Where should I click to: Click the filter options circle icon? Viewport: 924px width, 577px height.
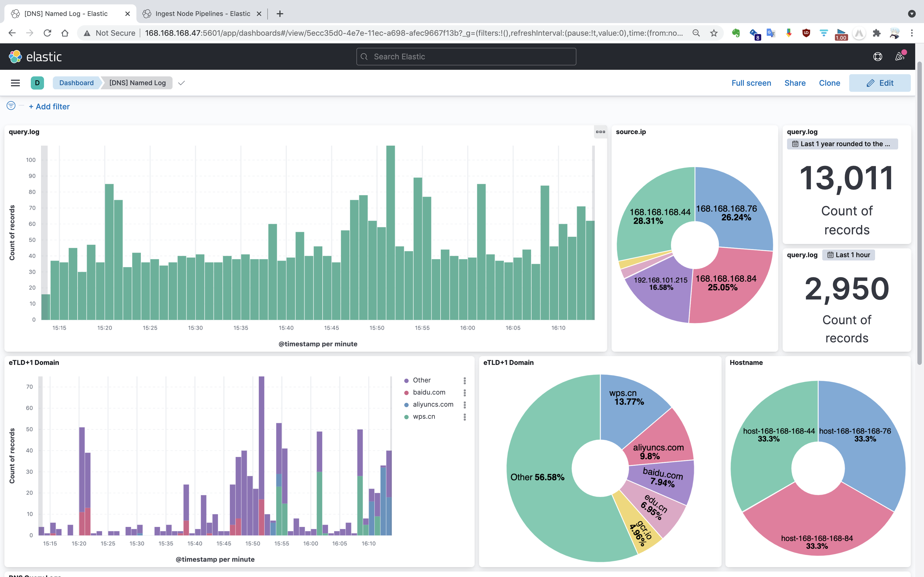[x=11, y=106]
